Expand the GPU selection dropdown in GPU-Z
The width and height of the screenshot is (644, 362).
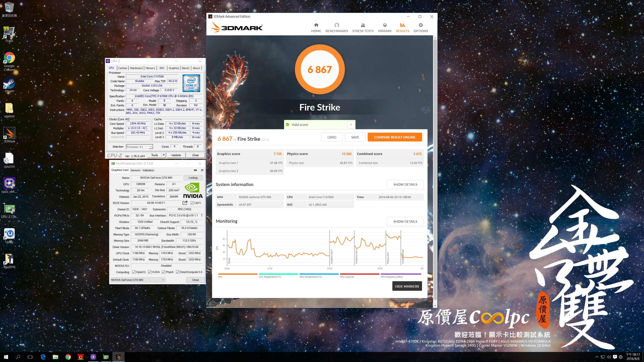[163, 280]
